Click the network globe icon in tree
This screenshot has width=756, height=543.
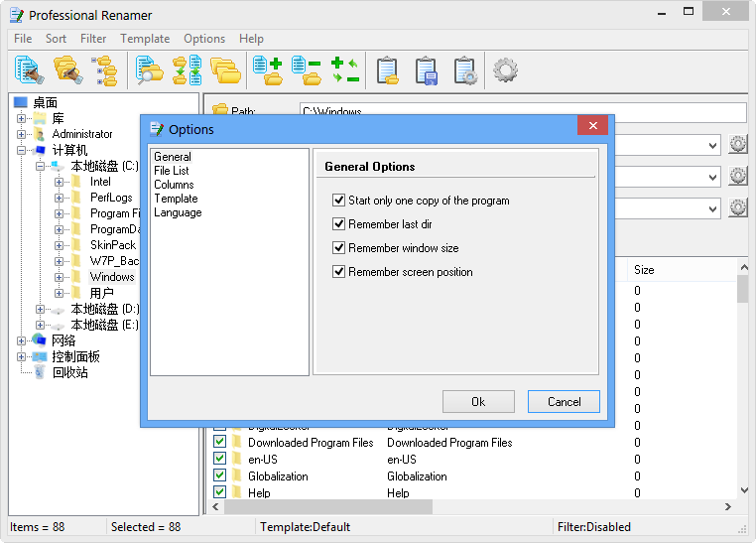pos(39,340)
